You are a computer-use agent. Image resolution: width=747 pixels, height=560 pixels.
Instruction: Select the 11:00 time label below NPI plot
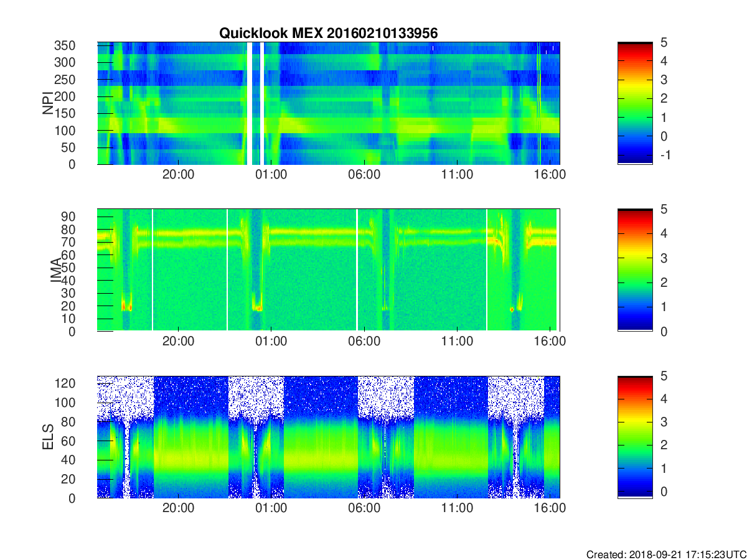point(457,175)
